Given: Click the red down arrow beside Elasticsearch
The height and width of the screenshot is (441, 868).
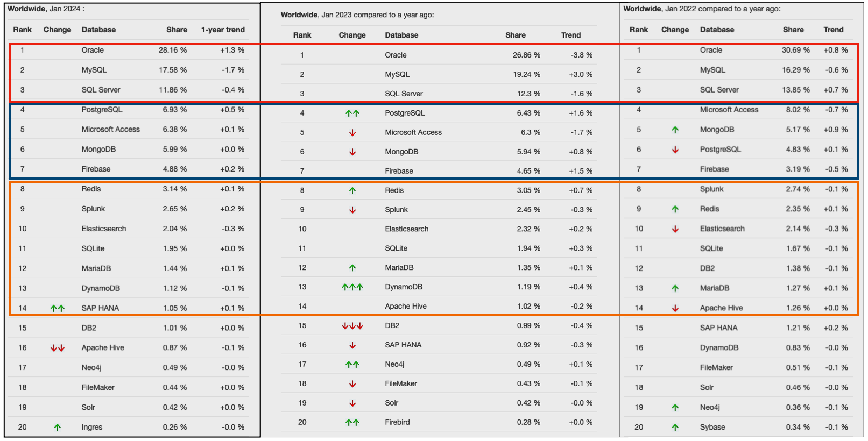Looking at the screenshot, I should (x=675, y=229).
